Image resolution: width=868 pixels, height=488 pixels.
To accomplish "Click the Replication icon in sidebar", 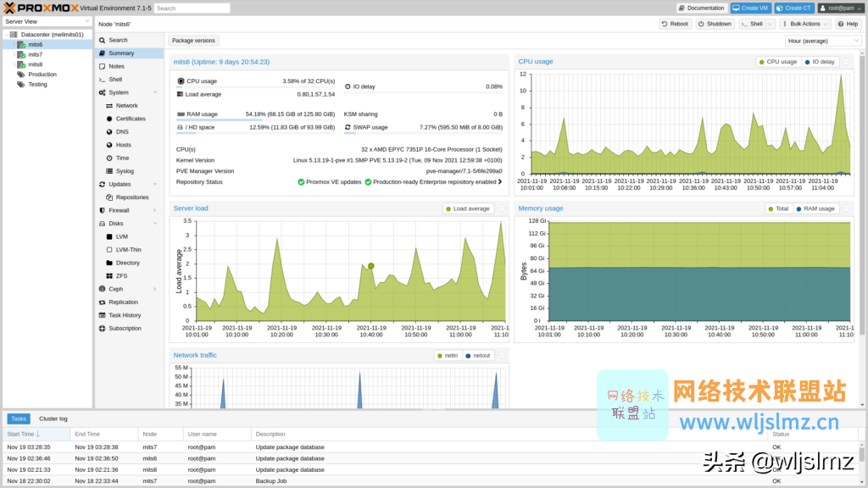I will (102, 302).
